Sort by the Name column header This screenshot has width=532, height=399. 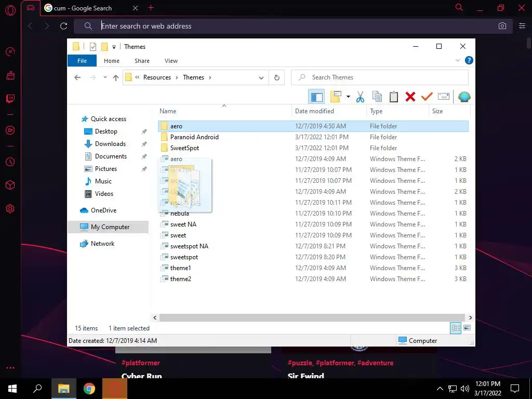[x=225, y=111]
